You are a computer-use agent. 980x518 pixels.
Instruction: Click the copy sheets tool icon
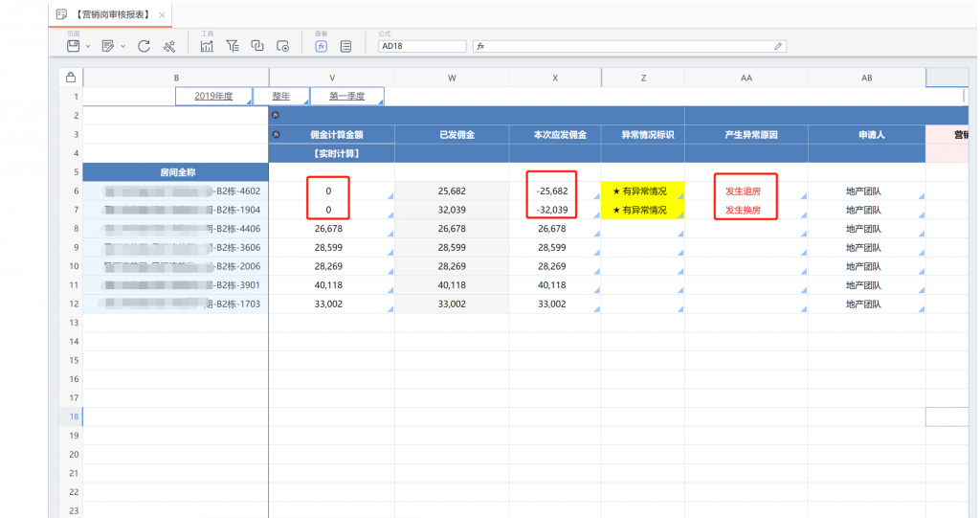[x=256, y=45]
